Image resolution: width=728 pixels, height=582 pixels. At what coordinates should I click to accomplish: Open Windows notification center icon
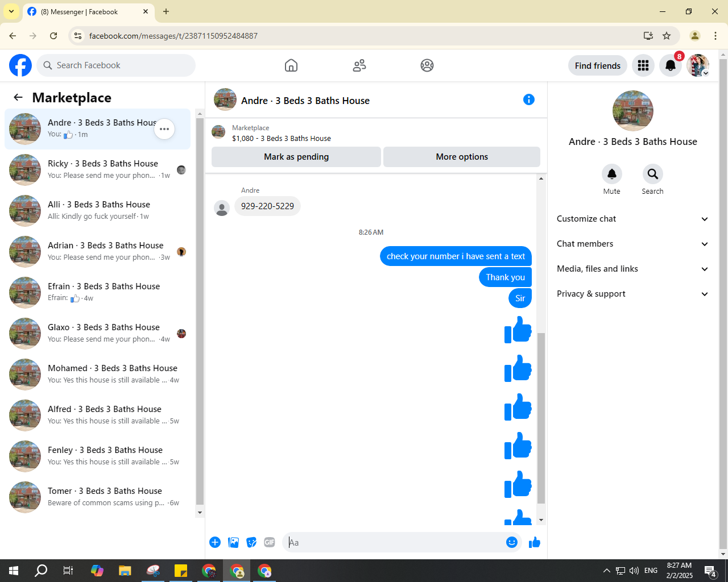[x=710, y=571]
